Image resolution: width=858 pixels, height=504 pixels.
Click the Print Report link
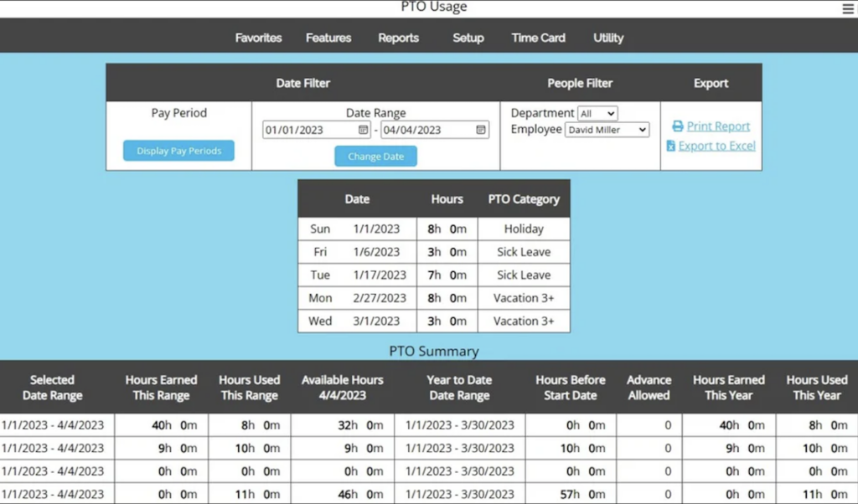pyautogui.click(x=716, y=126)
